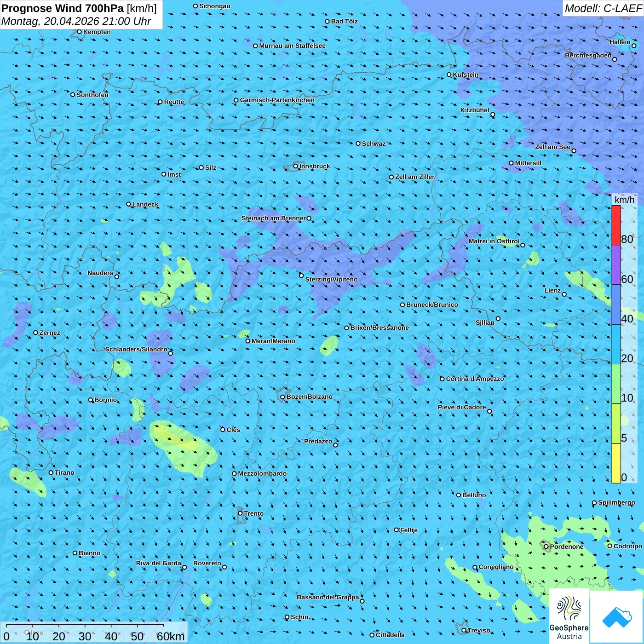Click the 'Sillian' label
The image size is (644, 644).
[x=485, y=322]
